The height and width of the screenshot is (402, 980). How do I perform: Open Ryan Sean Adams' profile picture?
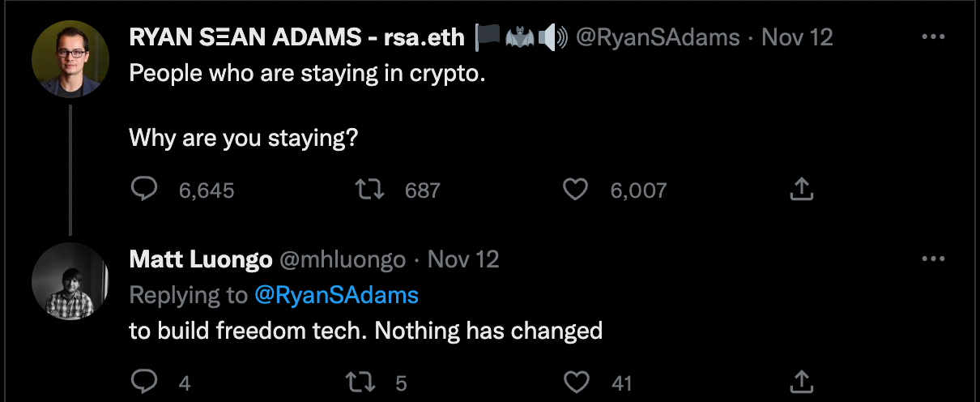coord(70,59)
